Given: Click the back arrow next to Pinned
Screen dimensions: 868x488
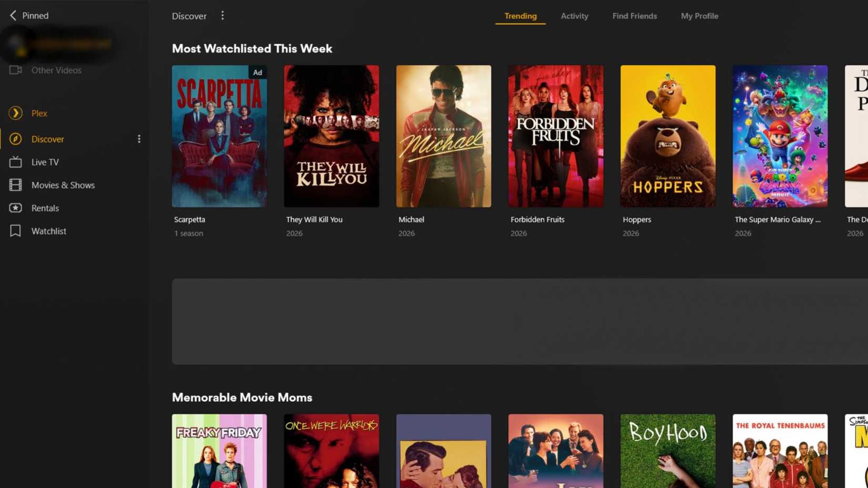Looking at the screenshot, I should point(13,15).
